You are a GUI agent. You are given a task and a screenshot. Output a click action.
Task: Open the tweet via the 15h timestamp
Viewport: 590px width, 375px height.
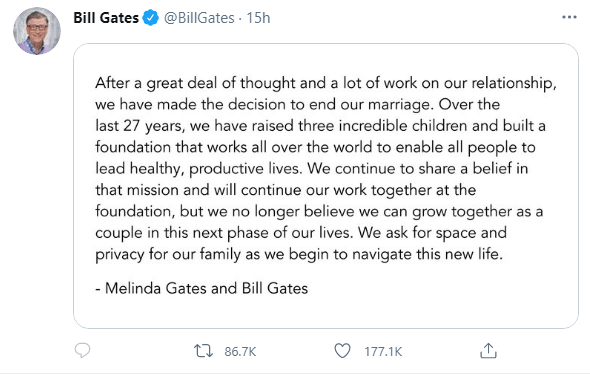pos(258,18)
